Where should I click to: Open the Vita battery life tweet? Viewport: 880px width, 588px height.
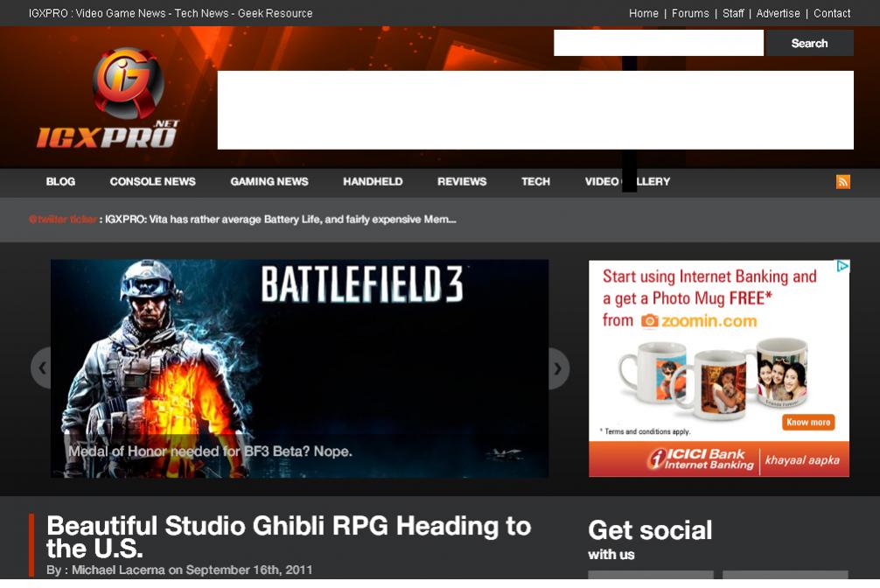pos(281,219)
